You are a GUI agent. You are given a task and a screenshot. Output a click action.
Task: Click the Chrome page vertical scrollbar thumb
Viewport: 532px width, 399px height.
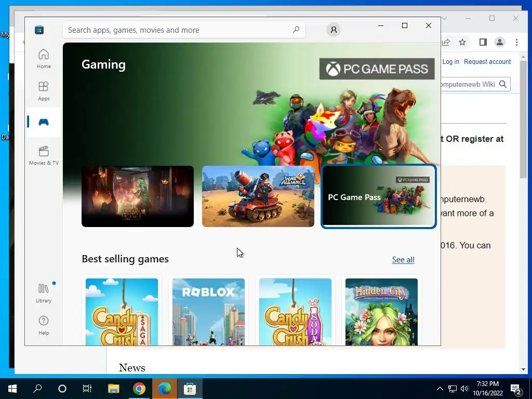point(523,119)
